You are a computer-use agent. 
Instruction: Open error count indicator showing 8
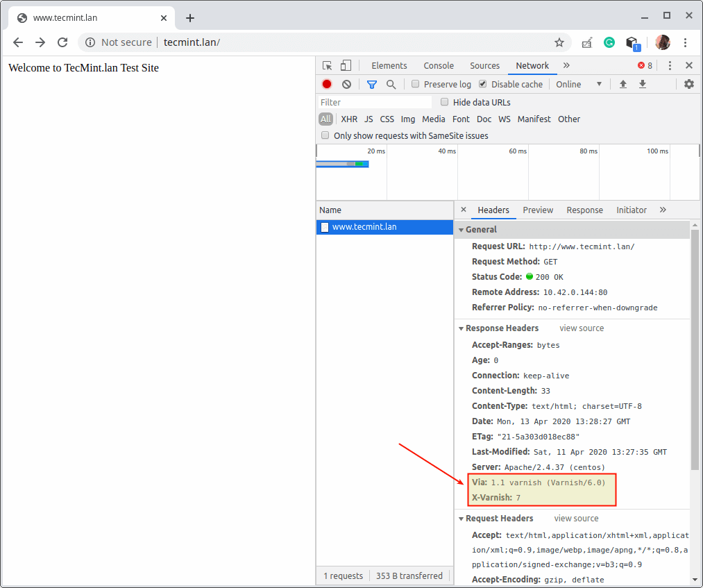pyautogui.click(x=645, y=65)
